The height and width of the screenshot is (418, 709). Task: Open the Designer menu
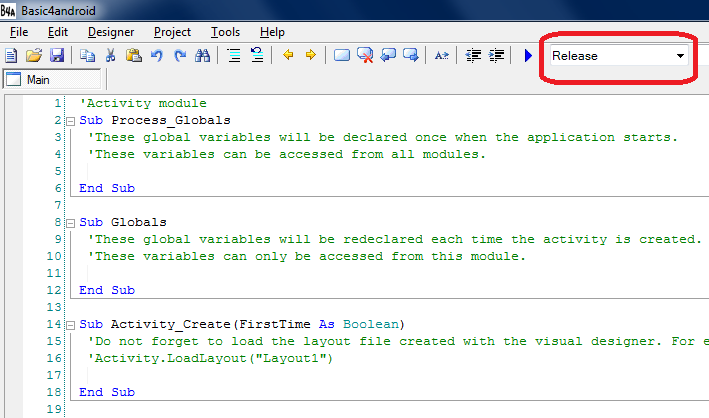pyautogui.click(x=111, y=32)
